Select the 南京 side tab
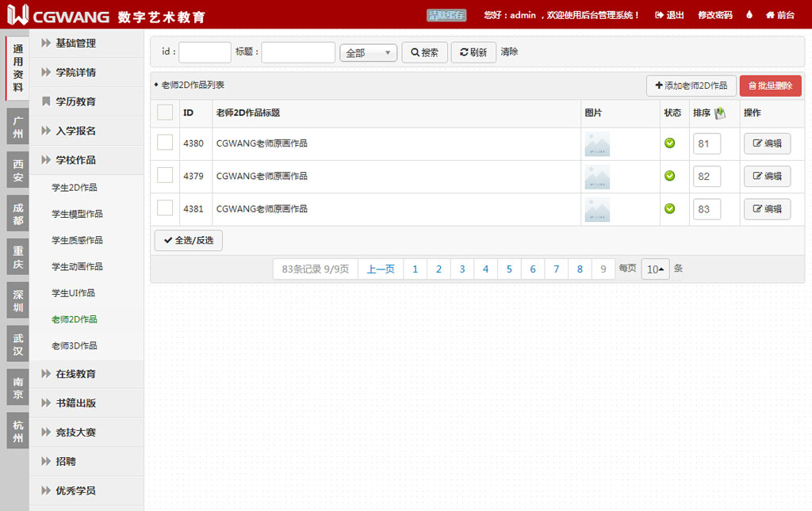812x511 pixels. pyautogui.click(x=17, y=387)
